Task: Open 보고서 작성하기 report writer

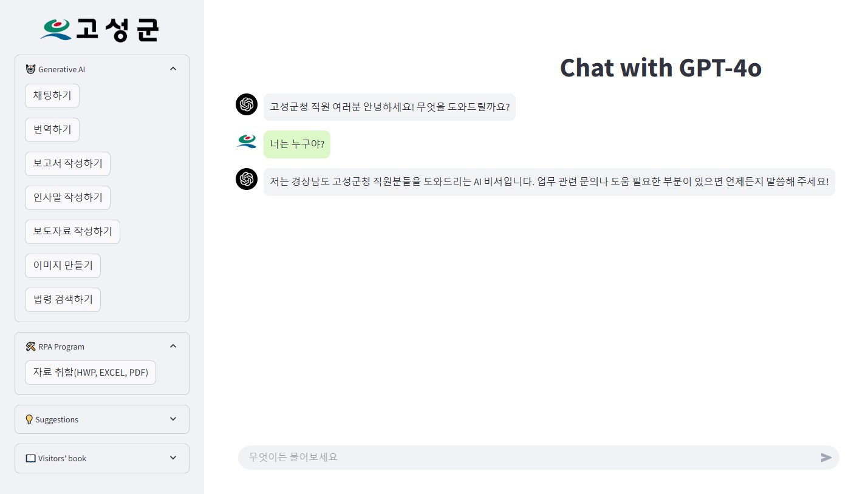Action: (67, 164)
